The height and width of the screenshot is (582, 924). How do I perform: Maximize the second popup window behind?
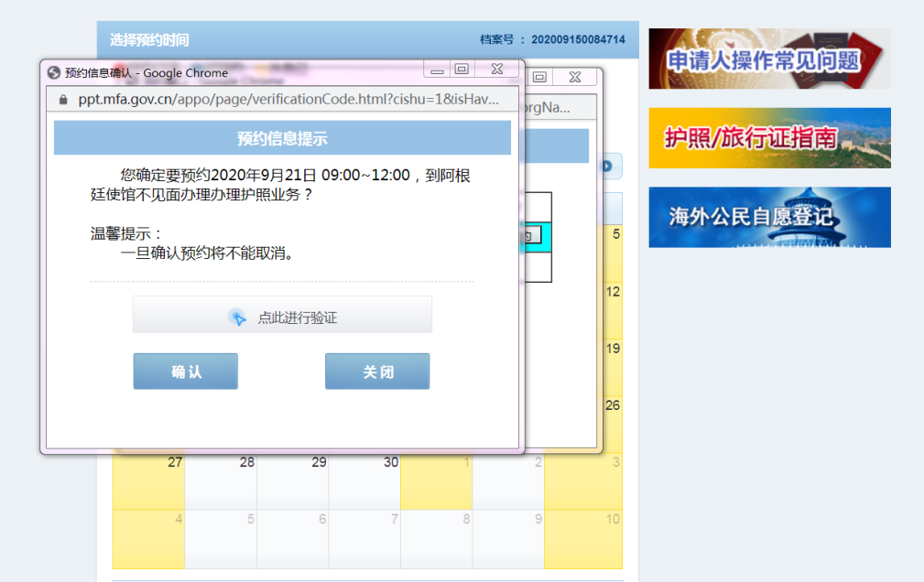click(539, 77)
